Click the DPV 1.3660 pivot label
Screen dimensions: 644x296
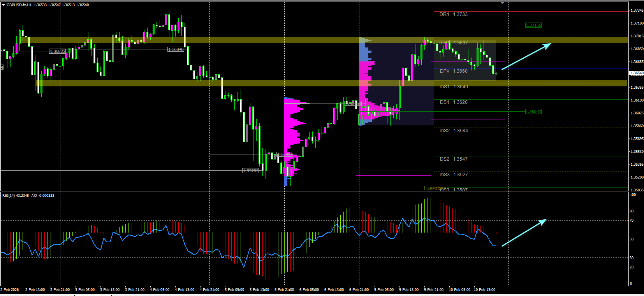pyautogui.click(x=454, y=71)
